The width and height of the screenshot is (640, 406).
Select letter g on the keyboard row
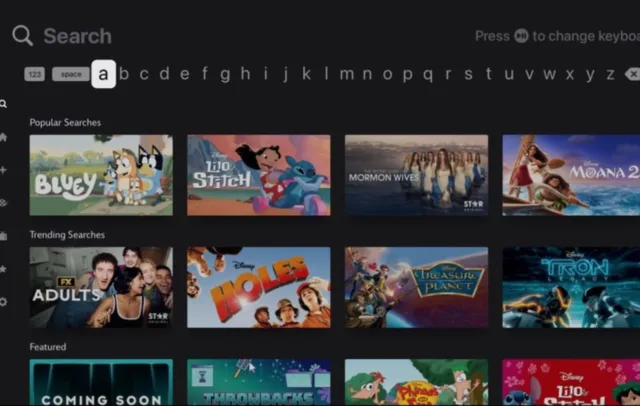(x=225, y=75)
